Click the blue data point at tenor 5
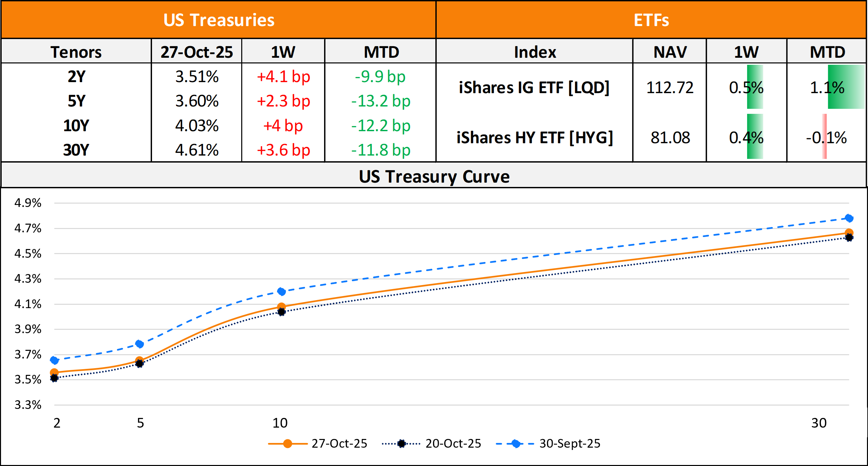 [x=140, y=344]
